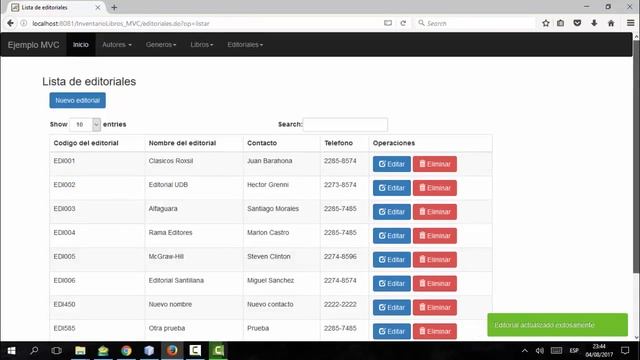Open the Autores dropdown menu
640x360 pixels.
tap(117, 44)
